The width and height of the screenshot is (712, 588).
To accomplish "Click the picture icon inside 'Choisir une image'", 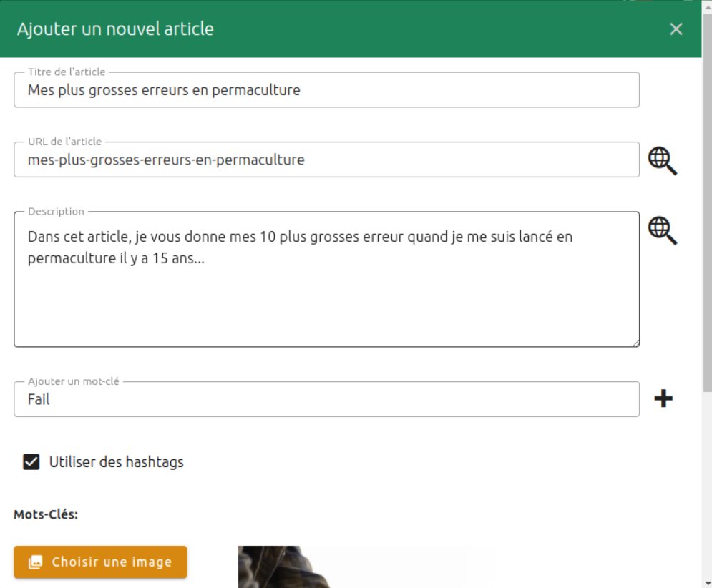I will click(35, 562).
